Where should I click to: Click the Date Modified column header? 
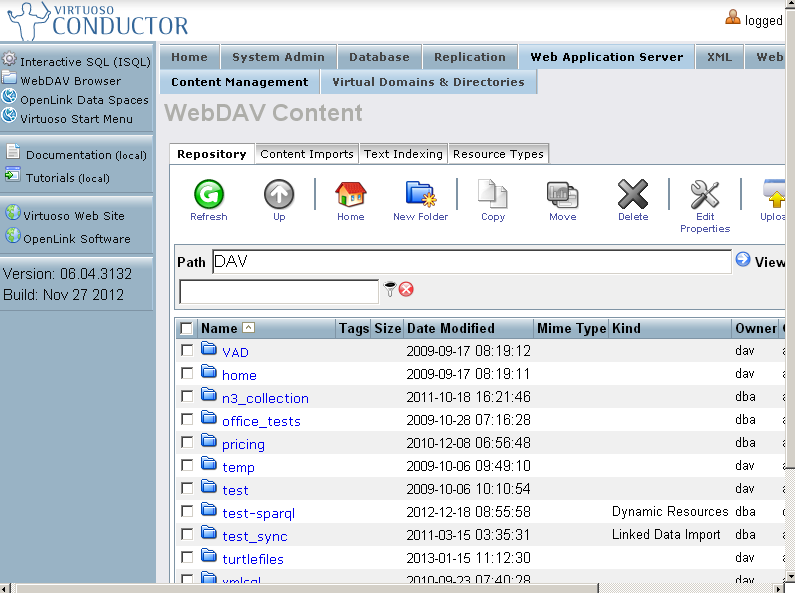(x=450, y=328)
